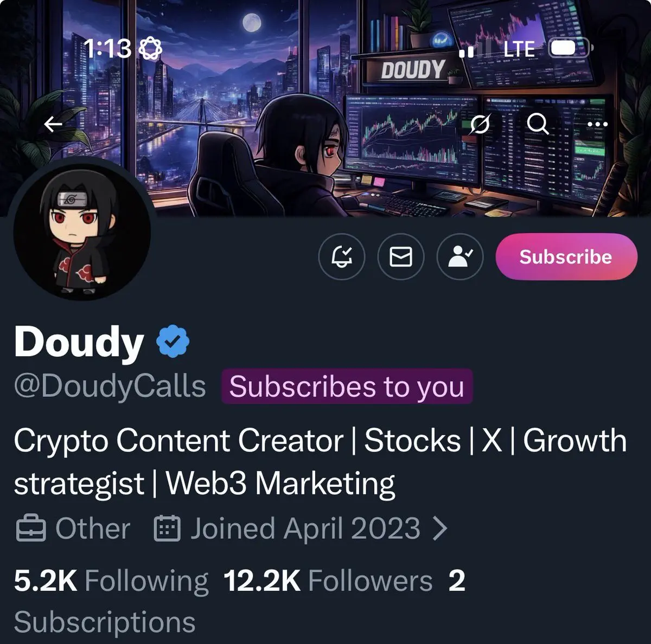Open the three-dot more options menu
The height and width of the screenshot is (644, 651).
click(598, 125)
